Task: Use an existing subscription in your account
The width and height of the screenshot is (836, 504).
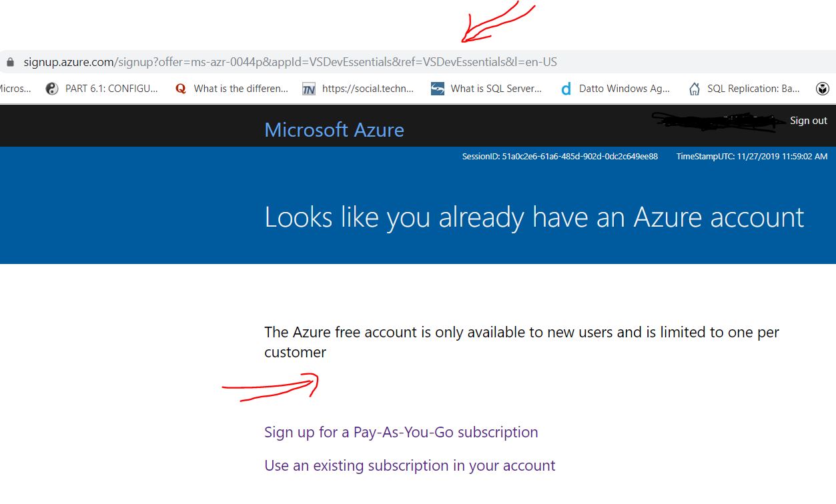Action: pos(410,465)
